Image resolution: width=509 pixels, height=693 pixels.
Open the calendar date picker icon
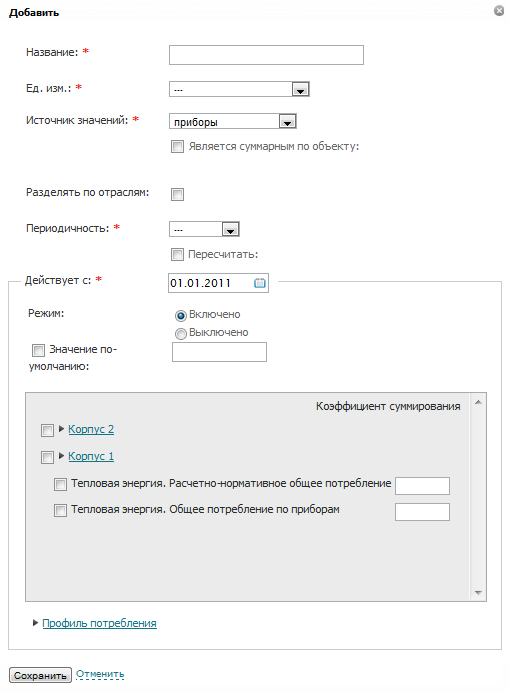pyautogui.click(x=260, y=283)
